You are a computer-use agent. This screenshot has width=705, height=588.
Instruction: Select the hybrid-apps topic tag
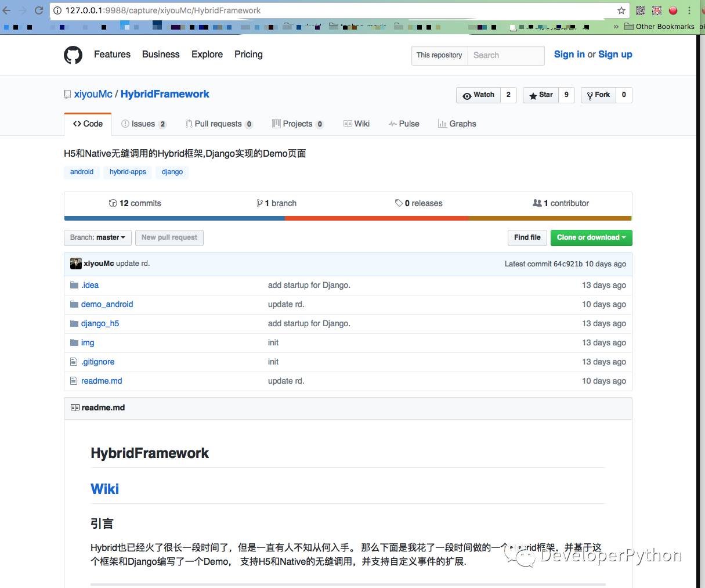128,172
